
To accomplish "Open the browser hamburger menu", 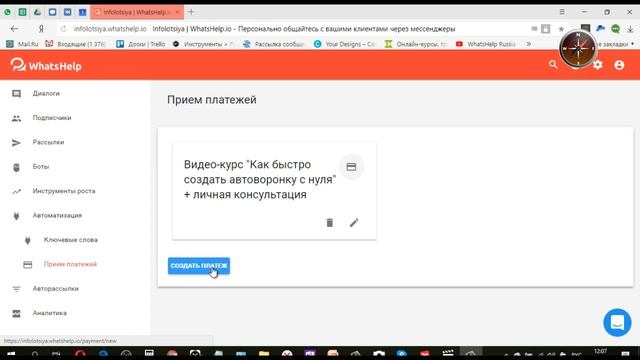I will pyautogui.click(x=562, y=12).
